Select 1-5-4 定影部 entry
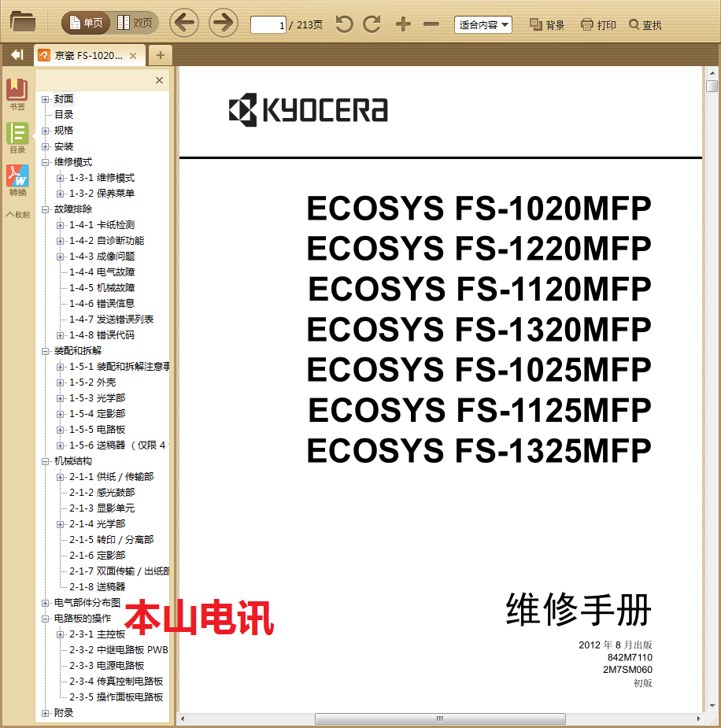This screenshot has height=728, width=721. 97,414
